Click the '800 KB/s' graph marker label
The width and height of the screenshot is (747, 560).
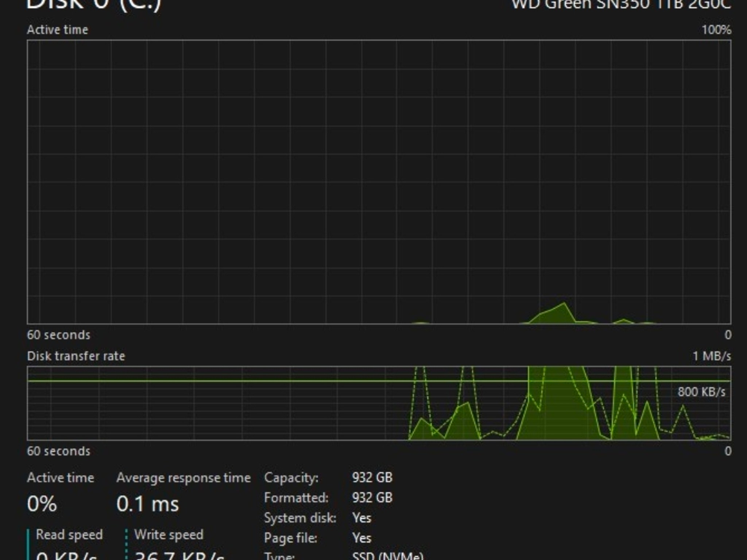pyautogui.click(x=701, y=392)
